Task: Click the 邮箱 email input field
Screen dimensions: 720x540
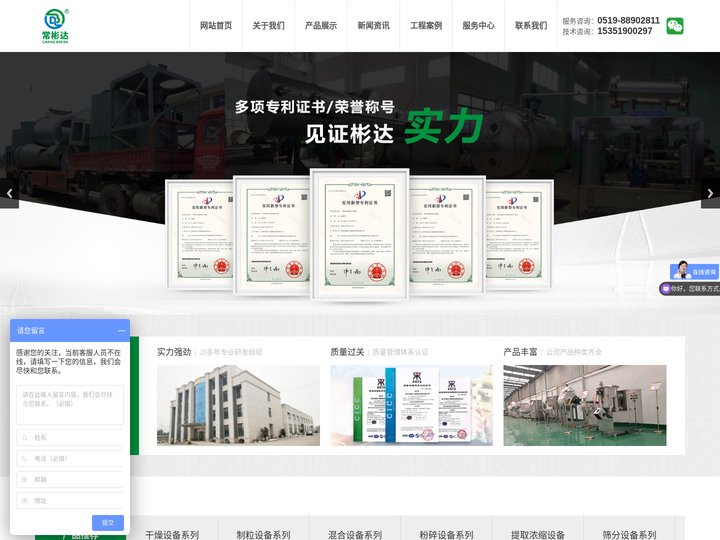Action: click(x=70, y=479)
